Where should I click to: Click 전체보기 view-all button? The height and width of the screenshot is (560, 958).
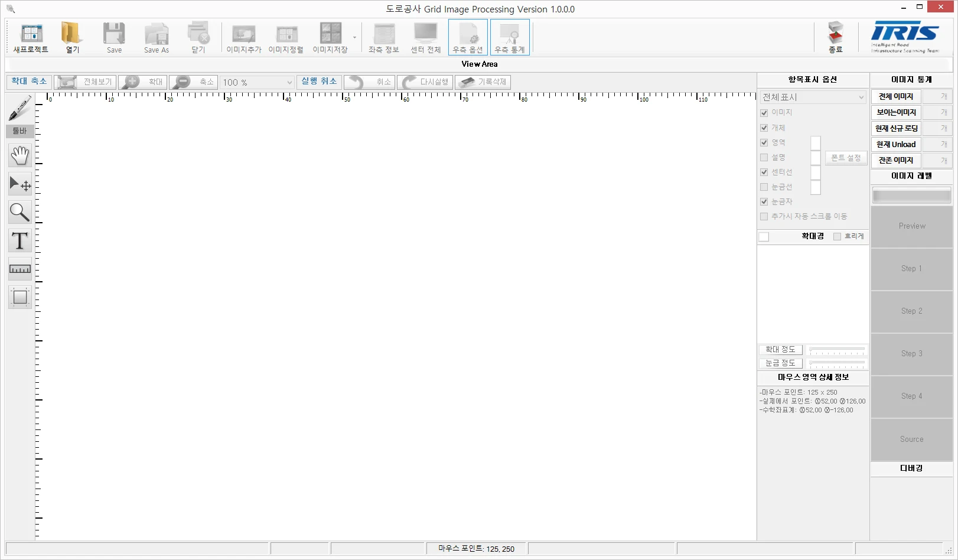(x=86, y=82)
